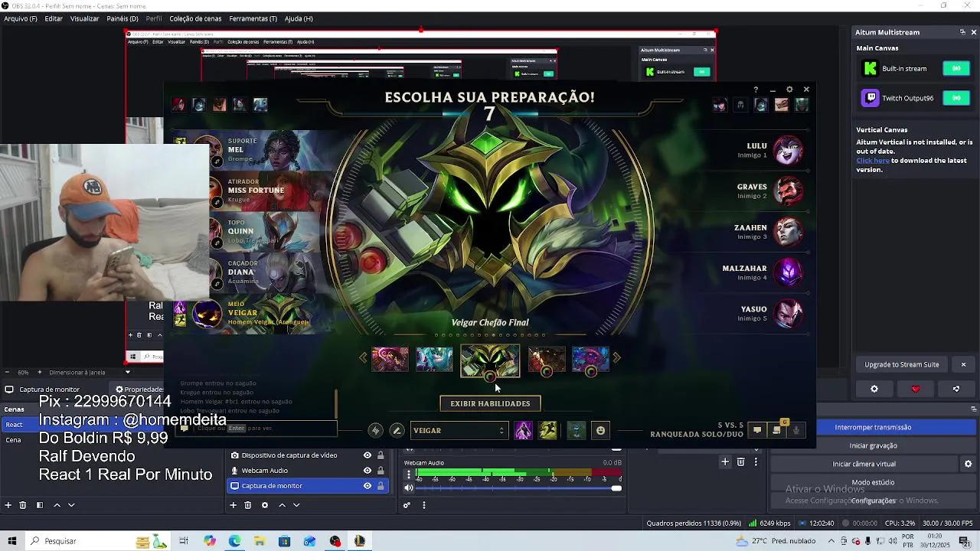Screen dimensions: 980x551
Task: Open Coleção de cenas menu
Action: tap(195, 18)
